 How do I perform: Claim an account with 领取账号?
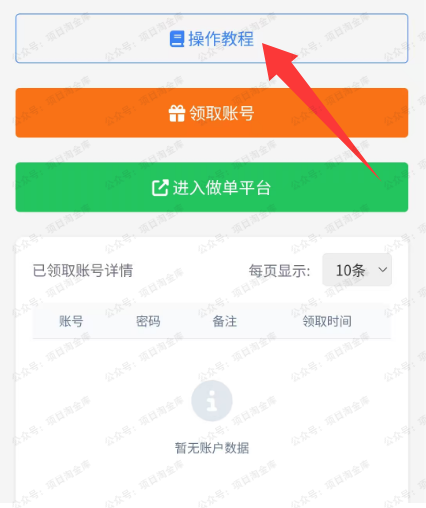(212, 113)
